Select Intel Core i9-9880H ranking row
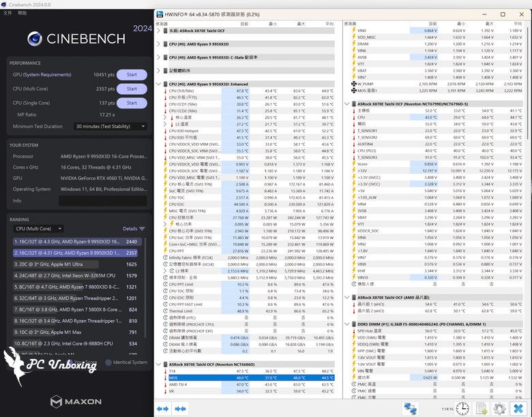The image size is (532, 417). pos(75,343)
